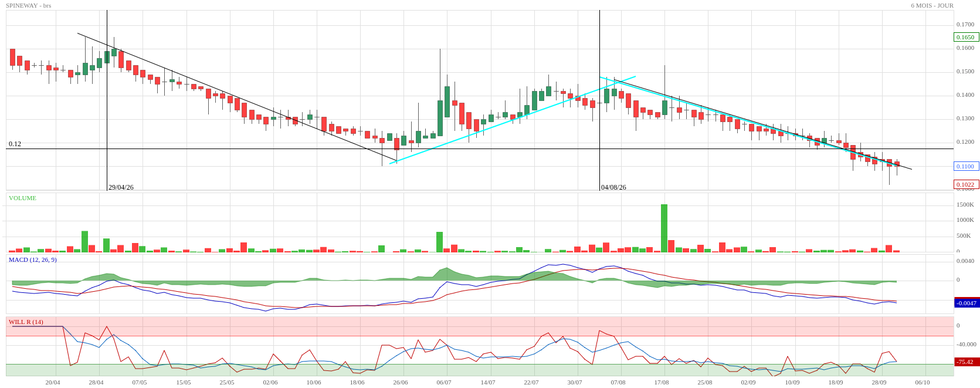Image resolution: width=980 pixels, height=388 pixels.
Task: Click the tall green candle near 06/07
Action: click(x=440, y=118)
